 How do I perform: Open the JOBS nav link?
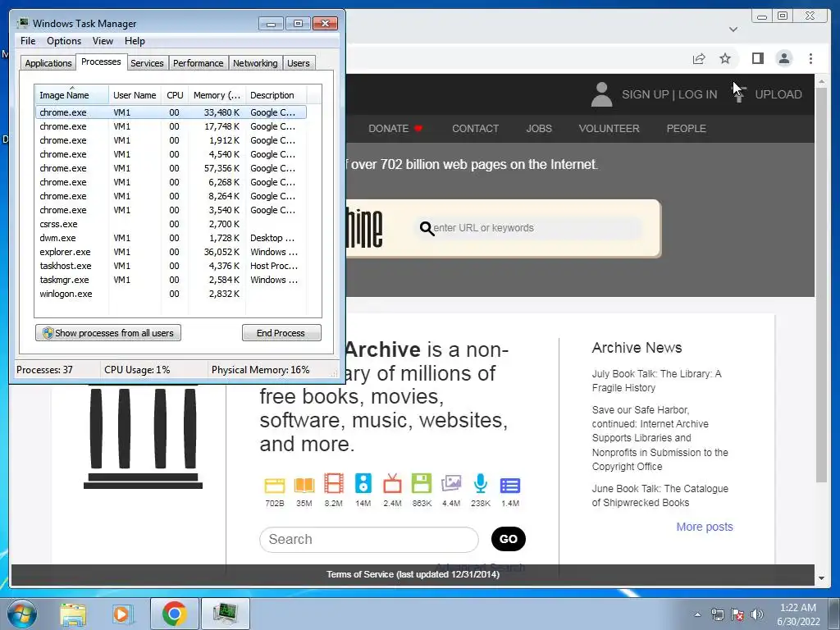point(539,129)
